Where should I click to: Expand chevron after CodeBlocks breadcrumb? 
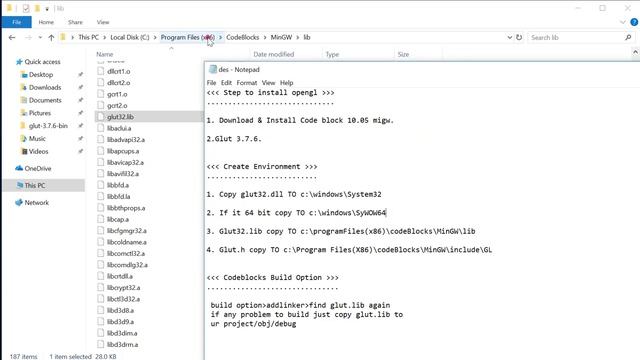pyautogui.click(x=265, y=37)
